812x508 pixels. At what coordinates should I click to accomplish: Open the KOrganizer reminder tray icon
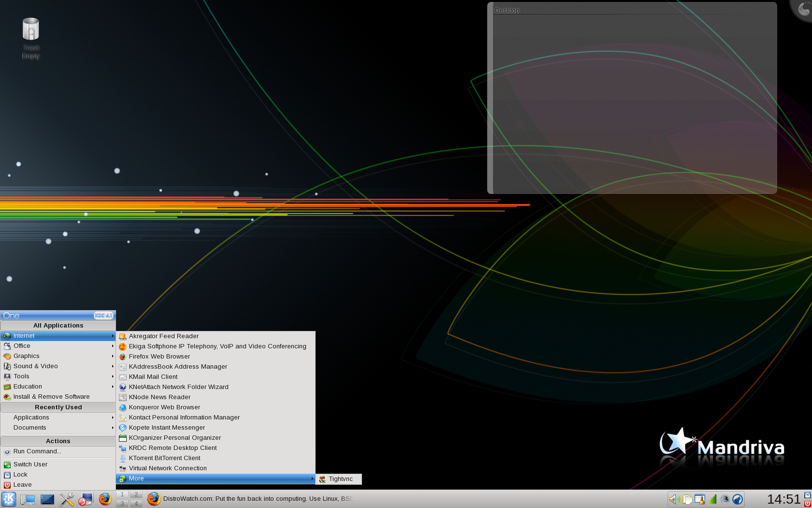click(699, 499)
